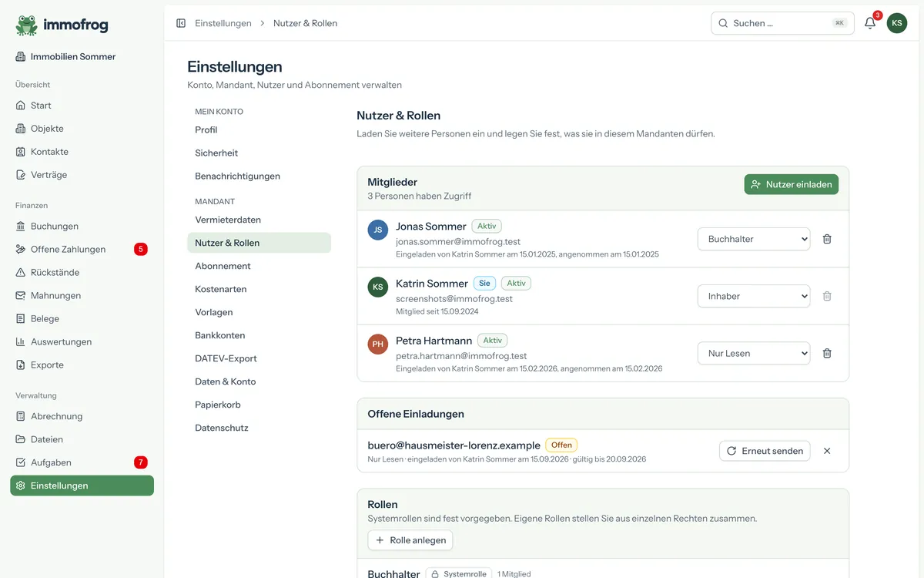Click Aktiv badge beside Petra Hartmann
This screenshot has height=578, width=924.
tap(493, 340)
